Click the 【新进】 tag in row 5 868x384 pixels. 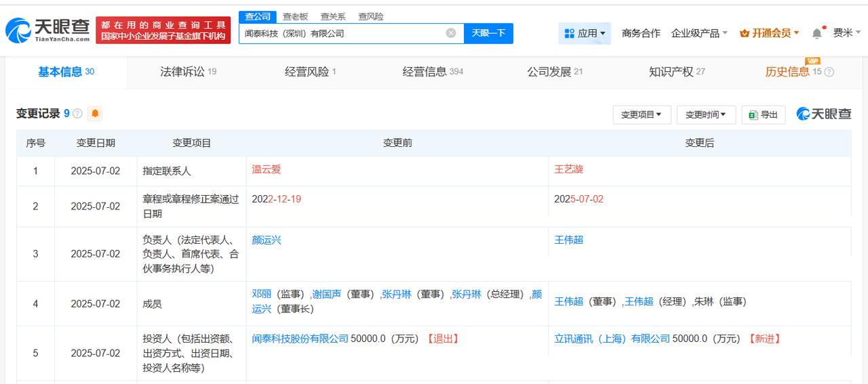(764, 339)
